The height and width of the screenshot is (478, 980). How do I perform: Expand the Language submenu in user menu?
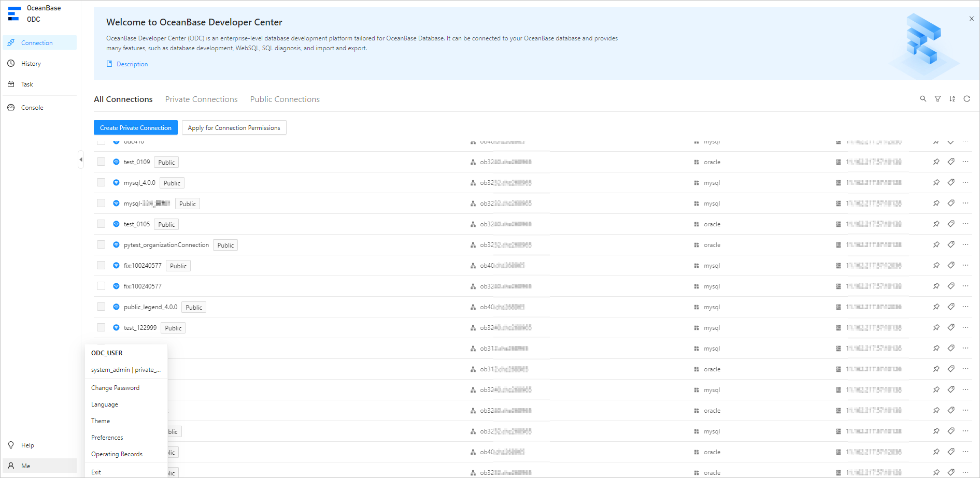coord(105,404)
